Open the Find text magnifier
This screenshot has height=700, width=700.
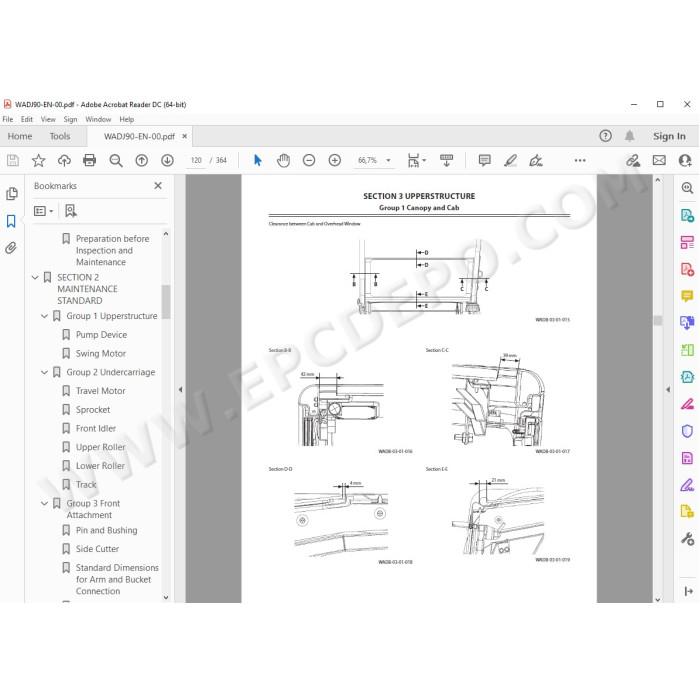(116, 160)
